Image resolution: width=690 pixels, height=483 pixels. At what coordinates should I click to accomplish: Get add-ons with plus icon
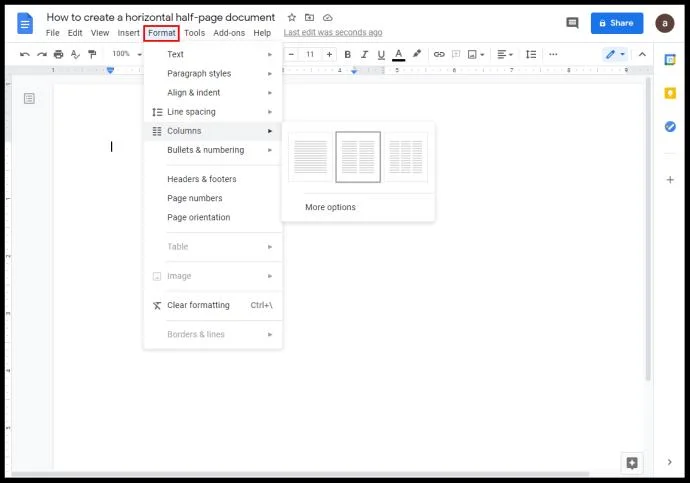pos(670,179)
